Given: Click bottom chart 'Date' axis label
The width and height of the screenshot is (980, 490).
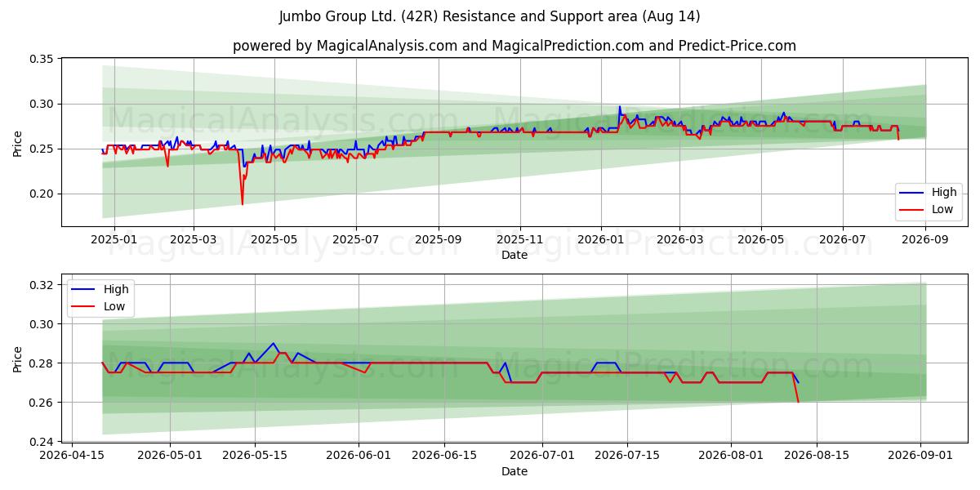Looking at the screenshot, I should coord(514,471).
